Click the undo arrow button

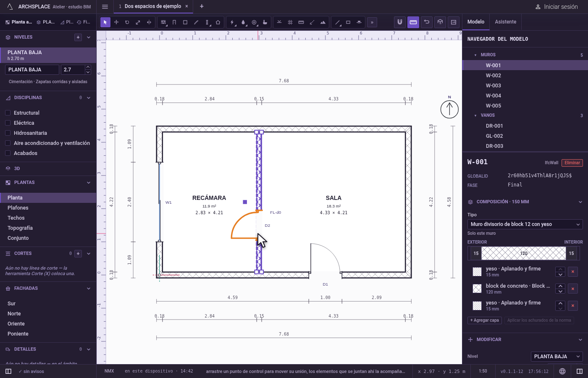pos(427,22)
